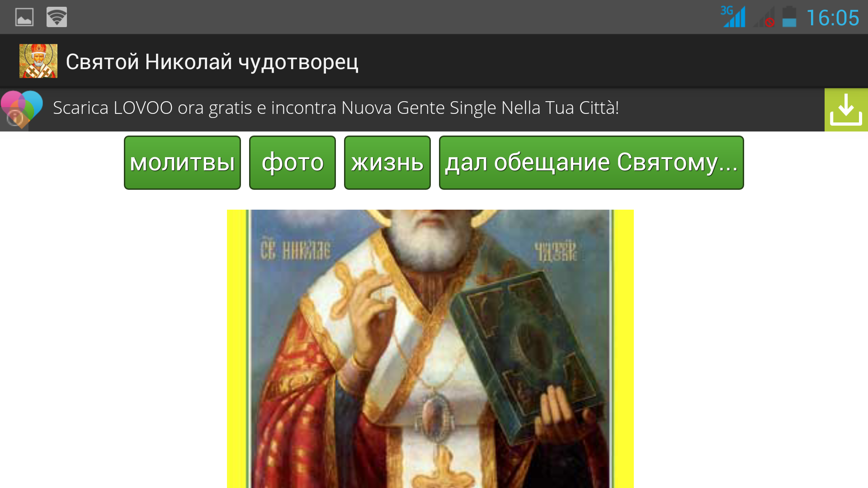Select the дал обещание Святому... button
Screen dimensions: 868x488
(x=591, y=163)
